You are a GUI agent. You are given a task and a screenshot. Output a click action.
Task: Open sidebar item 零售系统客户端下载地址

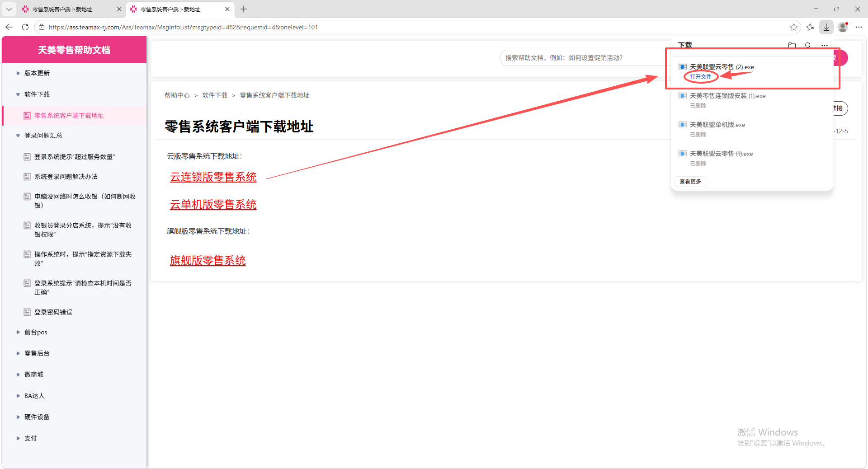75,116
